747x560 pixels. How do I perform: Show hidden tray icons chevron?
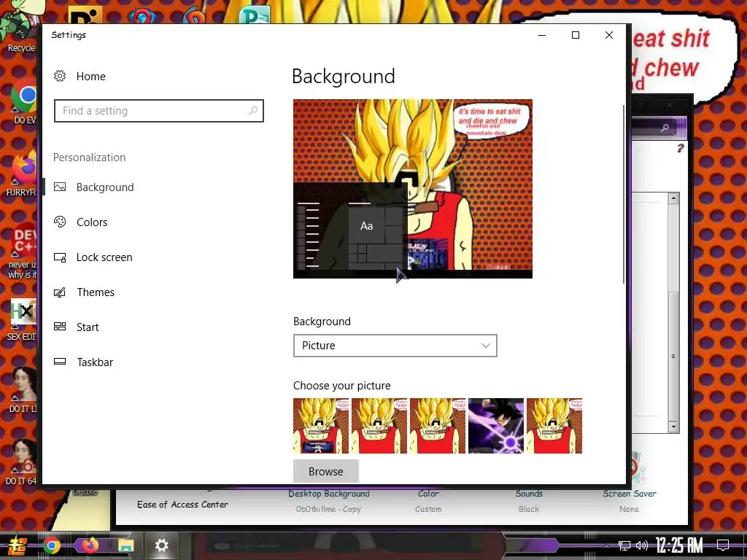606,545
